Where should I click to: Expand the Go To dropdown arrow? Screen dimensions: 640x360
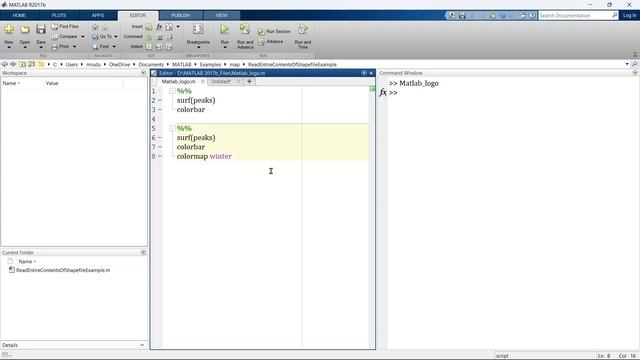(116, 37)
